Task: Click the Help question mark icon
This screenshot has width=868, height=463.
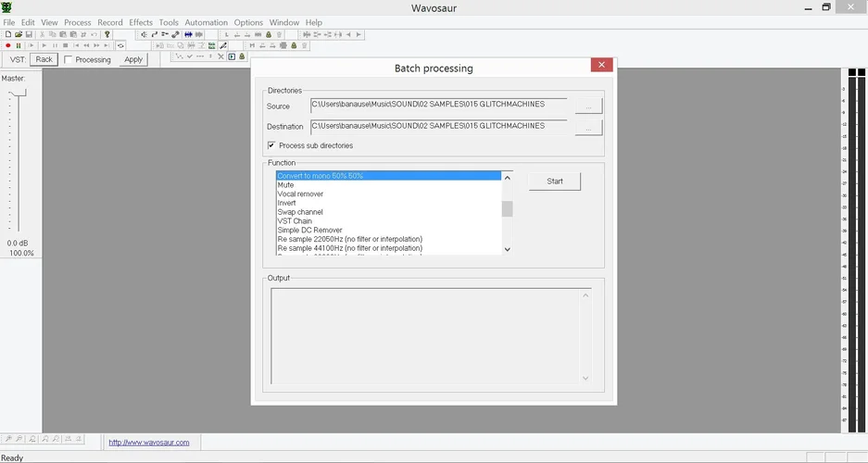Action: pos(107,34)
